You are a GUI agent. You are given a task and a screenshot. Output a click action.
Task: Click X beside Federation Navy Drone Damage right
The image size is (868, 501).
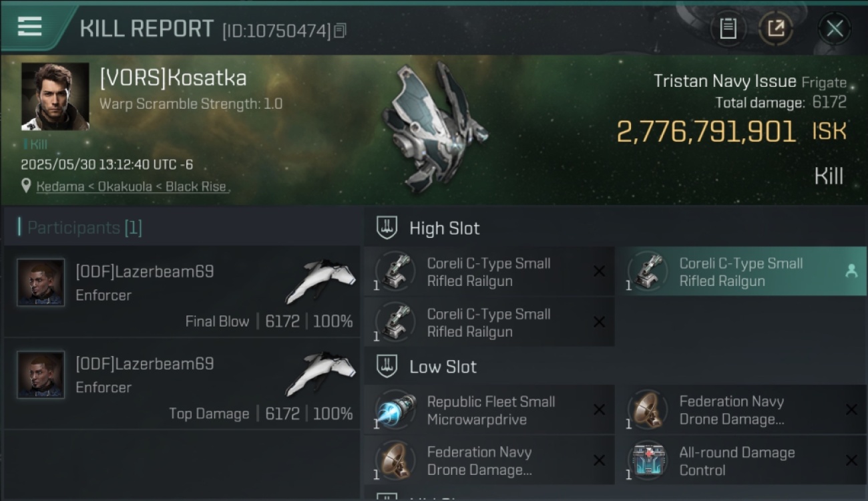tap(851, 409)
